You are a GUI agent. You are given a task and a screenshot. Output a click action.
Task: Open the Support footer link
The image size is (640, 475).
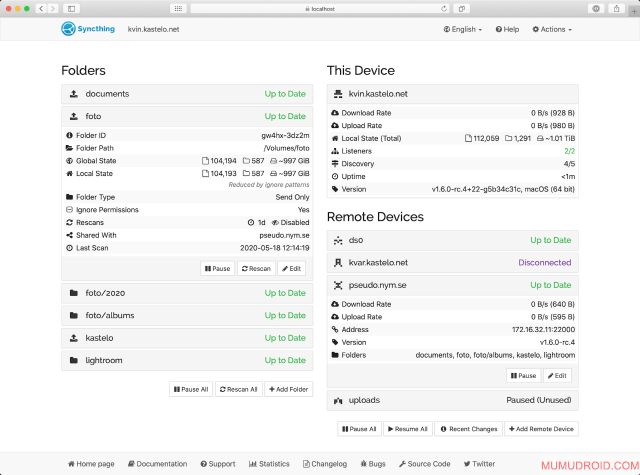[x=218, y=464]
